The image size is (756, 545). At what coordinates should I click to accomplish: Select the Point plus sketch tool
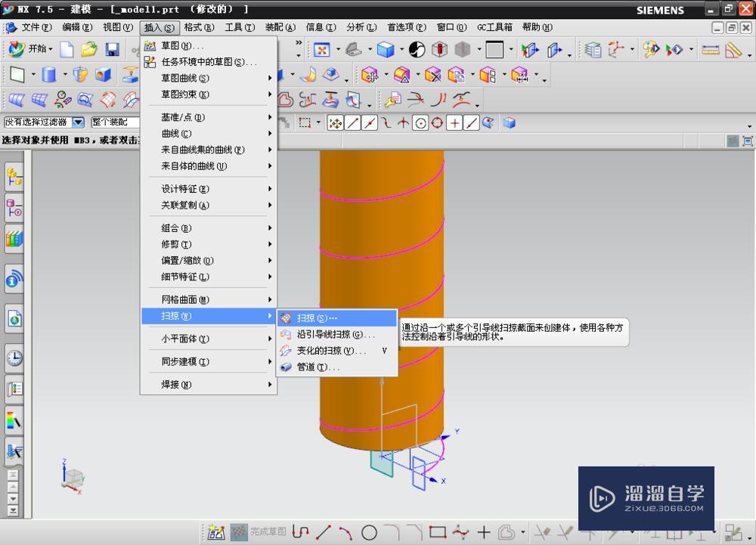pyautogui.click(x=484, y=532)
